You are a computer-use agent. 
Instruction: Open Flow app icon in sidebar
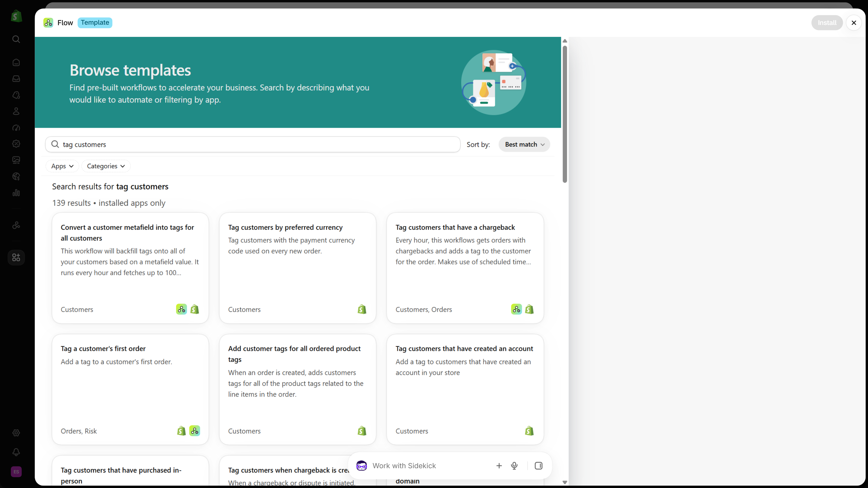[16, 225]
